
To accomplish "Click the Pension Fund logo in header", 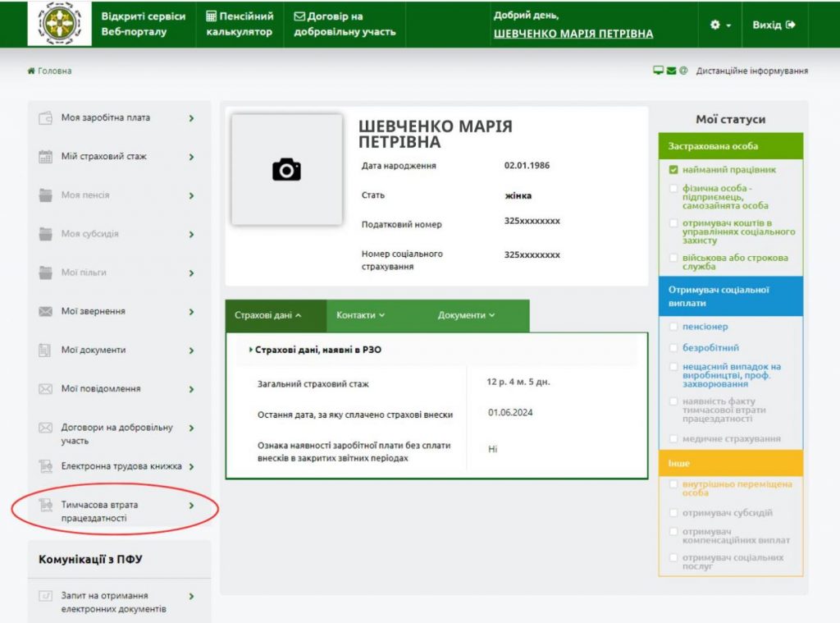I will (x=59, y=24).
